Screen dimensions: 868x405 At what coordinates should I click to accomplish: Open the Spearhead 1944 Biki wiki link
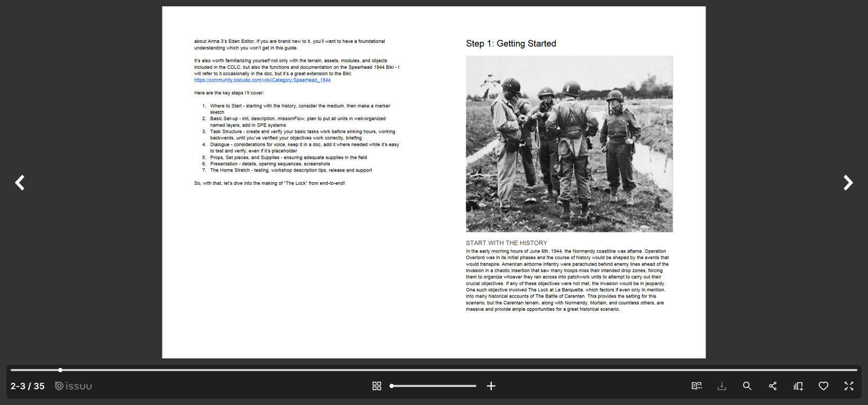click(x=262, y=80)
